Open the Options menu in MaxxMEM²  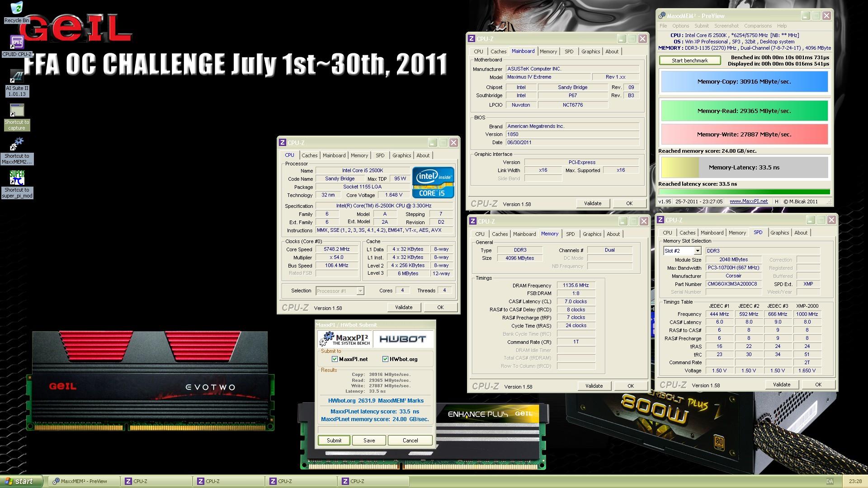(680, 26)
